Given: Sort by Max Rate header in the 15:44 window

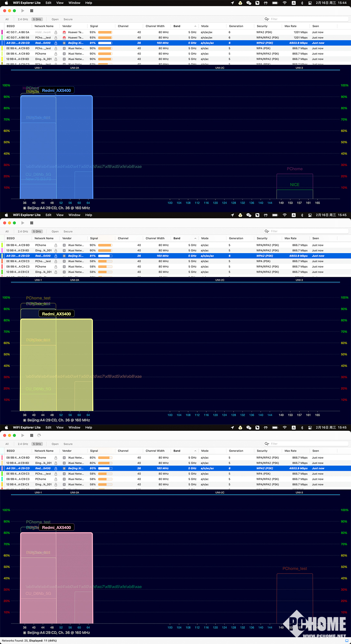Looking at the screenshot, I should tap(291, 26).
